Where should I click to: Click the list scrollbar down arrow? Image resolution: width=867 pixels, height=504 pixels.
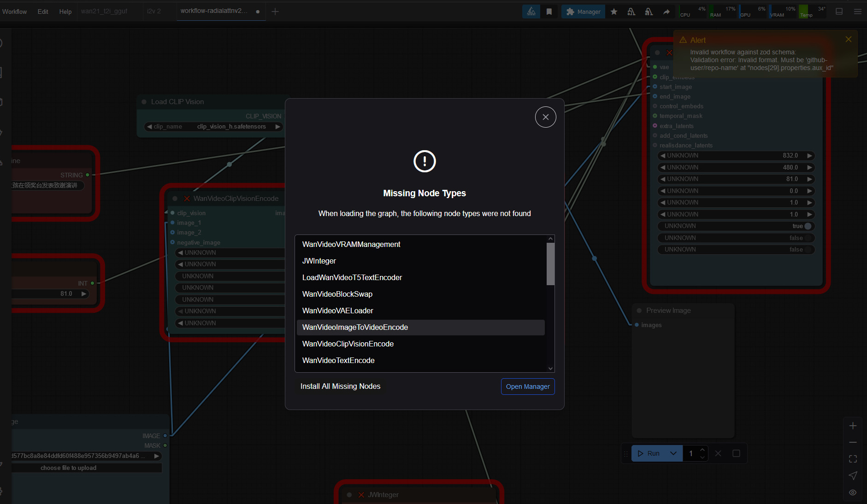coord(550,368)
